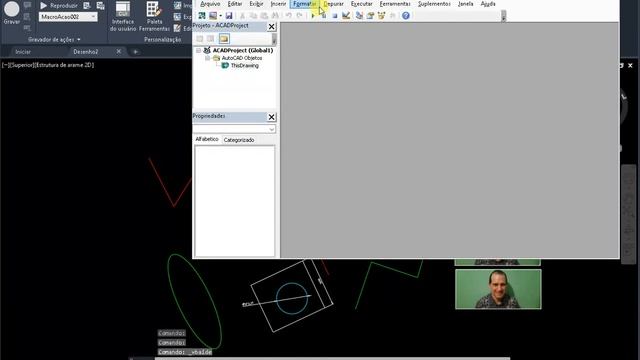Viewport: 640px width, 360px height.
Task: Open the Object Browser toolbar icon
Action: coord(381,16)
